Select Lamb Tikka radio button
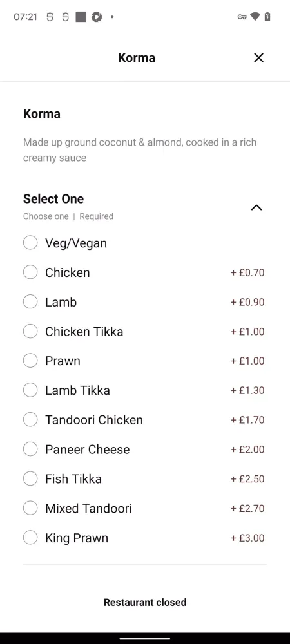Image resolution: width=290 pixels, height=644 pixels. pyautogui.click(x=30, y=390)
